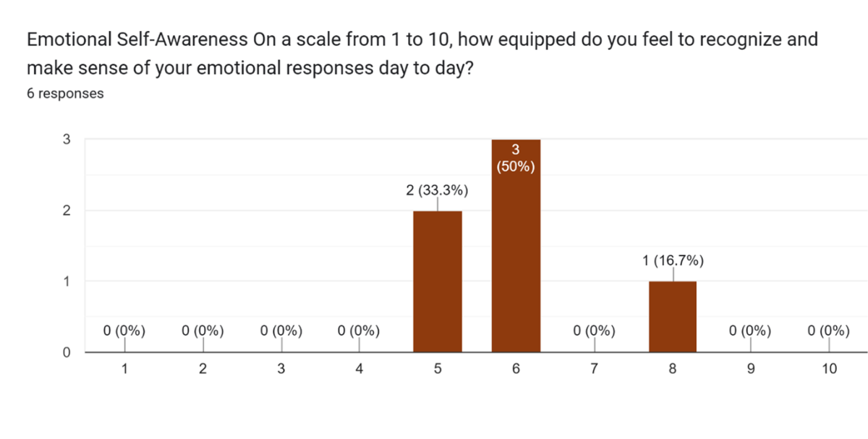Click the brown bar for rating 8
This screenshot has width=868, height=439.
point(673,317)
